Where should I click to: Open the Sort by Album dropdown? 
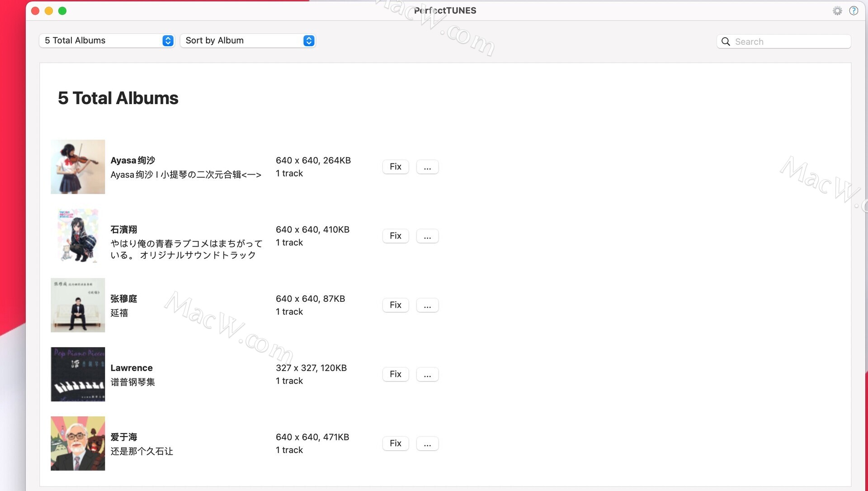coord(248,41)
